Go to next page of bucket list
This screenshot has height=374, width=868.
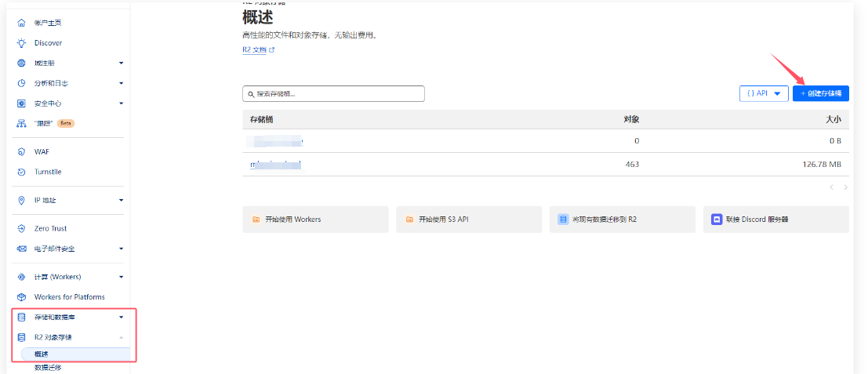845,187
